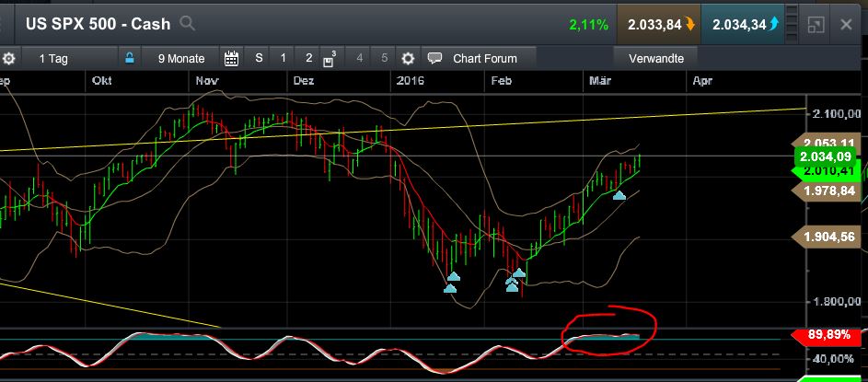Load saved chart template 2
The width and height of the screenshot is (868, 382).
(309, 58)
